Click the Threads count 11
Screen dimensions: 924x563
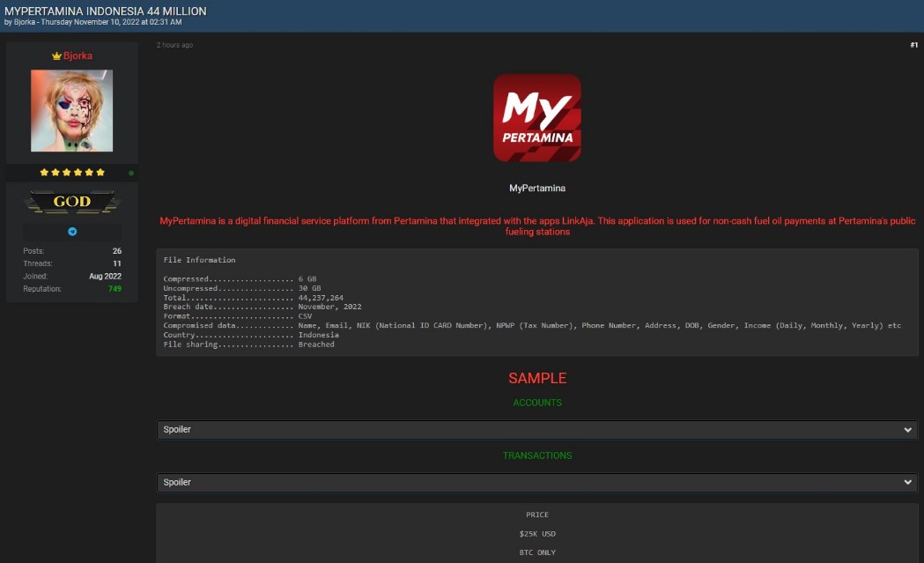point(116,263)
